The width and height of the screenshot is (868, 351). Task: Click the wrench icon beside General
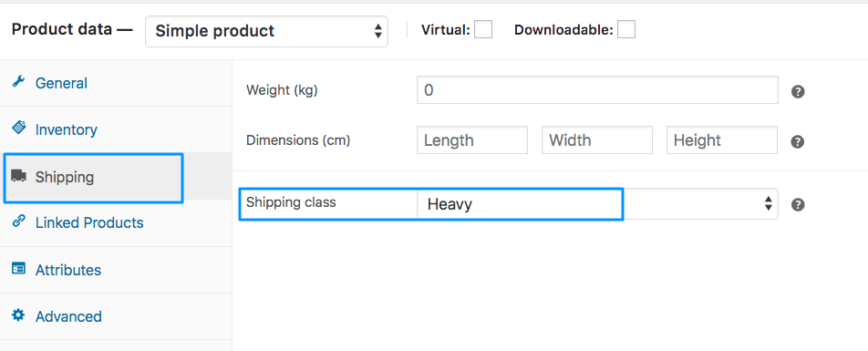click(18, 82)
